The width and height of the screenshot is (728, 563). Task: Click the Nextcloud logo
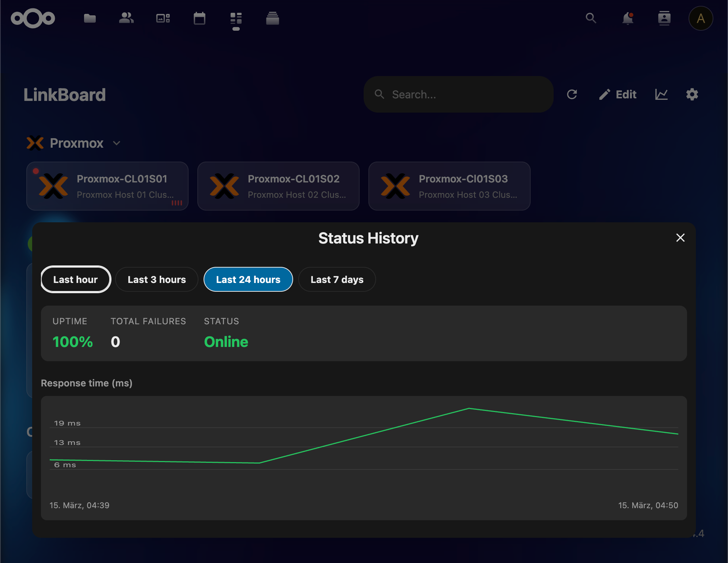(x=33, y=18)
